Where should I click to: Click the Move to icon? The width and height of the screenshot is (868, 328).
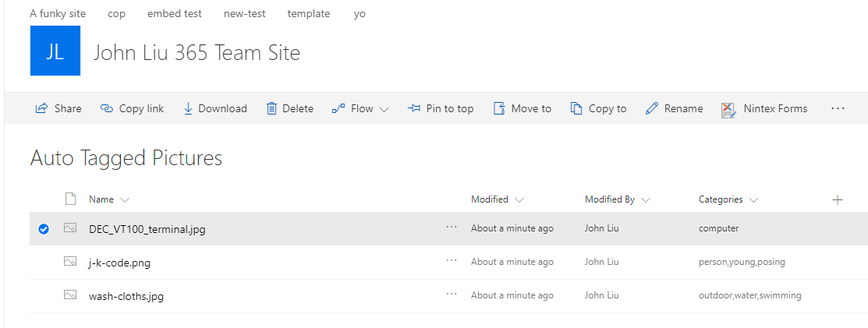click(499, 108)
